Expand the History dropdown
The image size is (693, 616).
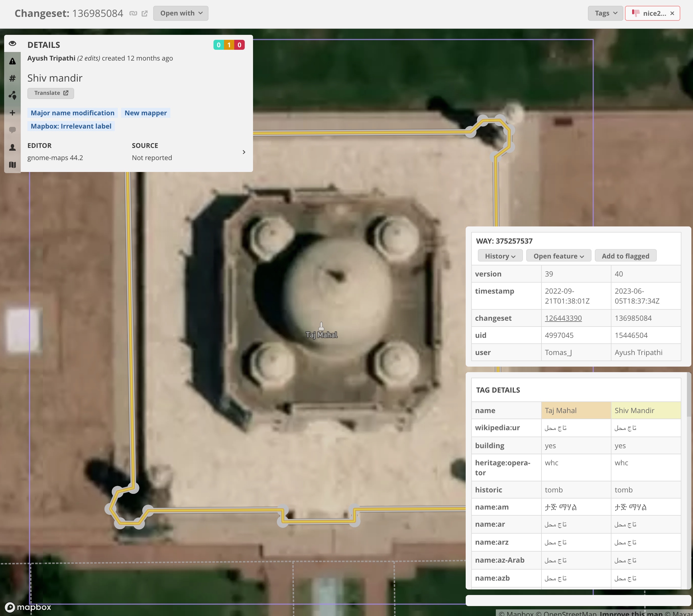(x=500, y=256)
